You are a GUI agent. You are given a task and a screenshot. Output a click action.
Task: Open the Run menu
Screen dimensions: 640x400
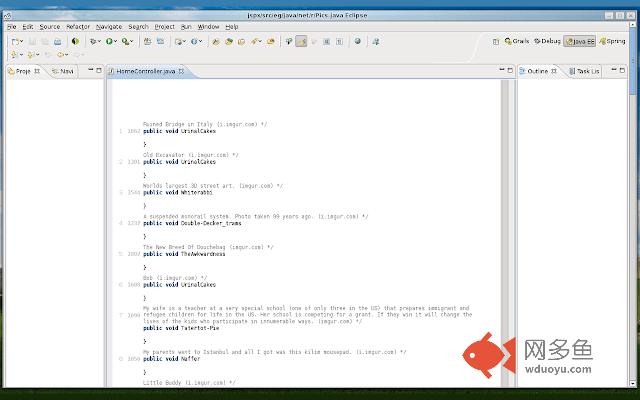click(x=186, y=27)
